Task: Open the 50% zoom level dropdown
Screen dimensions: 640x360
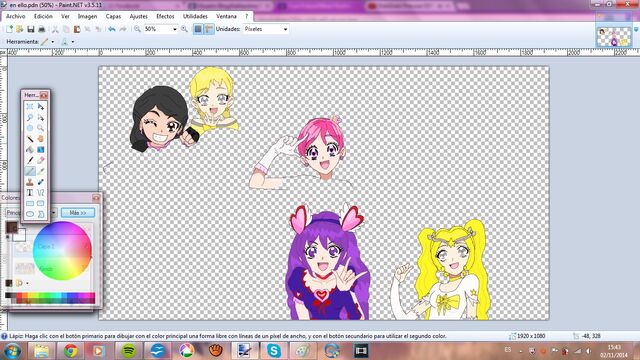Action: pyautogui.click(x=161, y=29)
